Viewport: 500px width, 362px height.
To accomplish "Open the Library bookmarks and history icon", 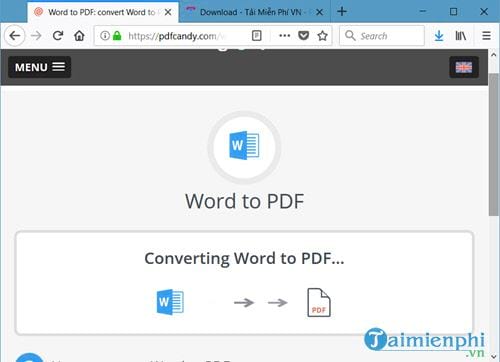I will point(461,36).
